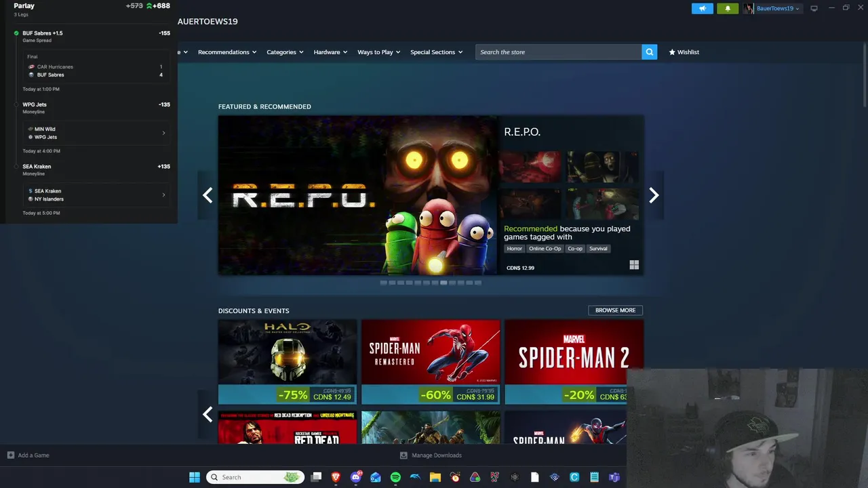Open the blank document icon on taskbar
Screen dimensions: 868x488
coord(534,477)
